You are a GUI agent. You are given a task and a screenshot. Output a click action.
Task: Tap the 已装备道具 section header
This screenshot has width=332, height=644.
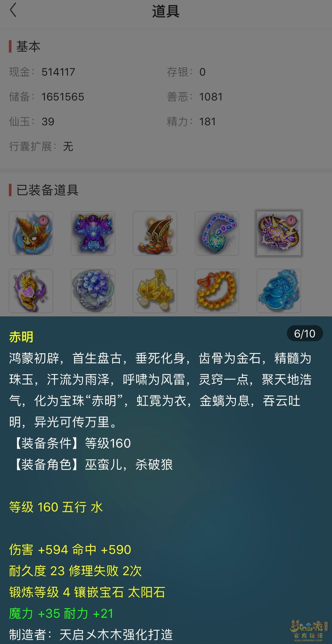(47, 190)
